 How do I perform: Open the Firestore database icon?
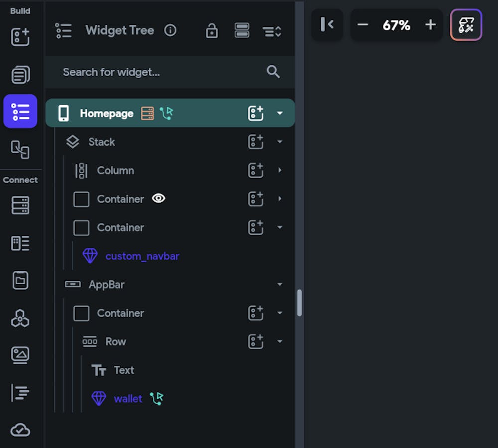(x=20, y=205)
